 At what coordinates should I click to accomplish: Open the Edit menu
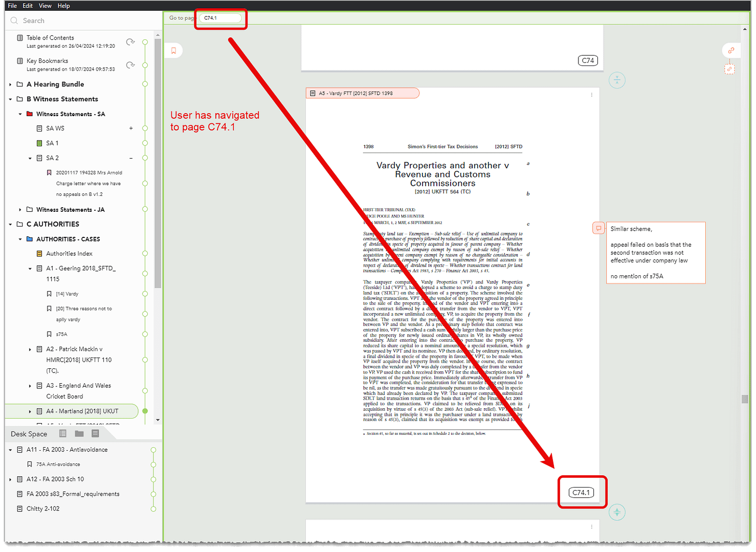28,6
